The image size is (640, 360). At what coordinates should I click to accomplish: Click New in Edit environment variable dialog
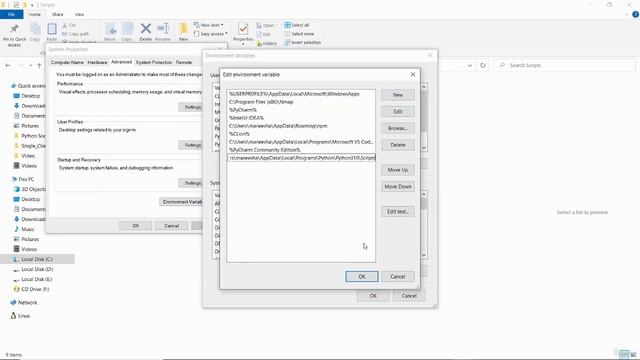click(398, 95)
